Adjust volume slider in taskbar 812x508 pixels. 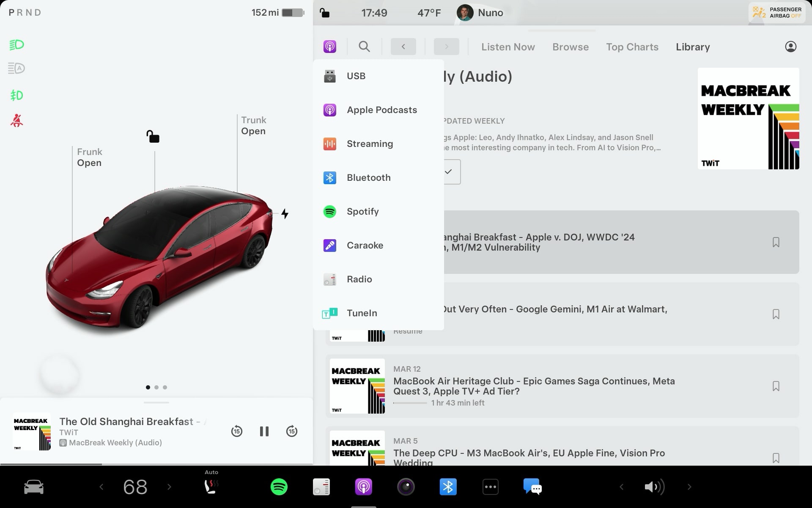click(654, 487)
